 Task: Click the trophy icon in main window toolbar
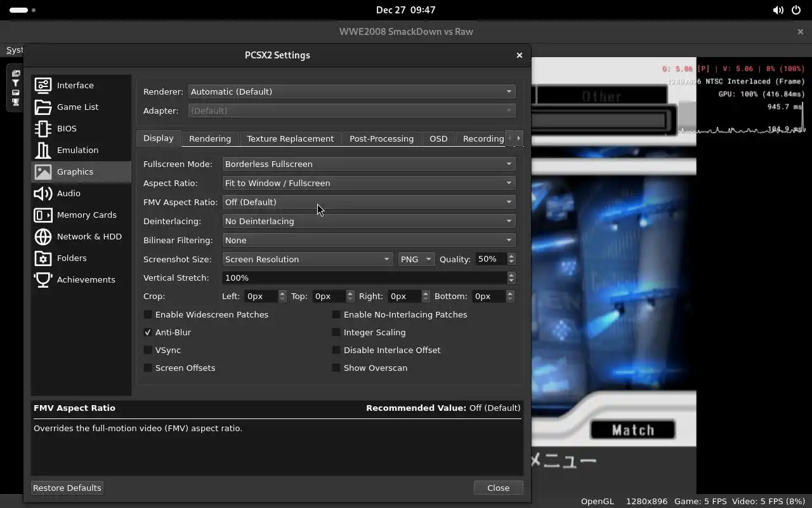16,102
